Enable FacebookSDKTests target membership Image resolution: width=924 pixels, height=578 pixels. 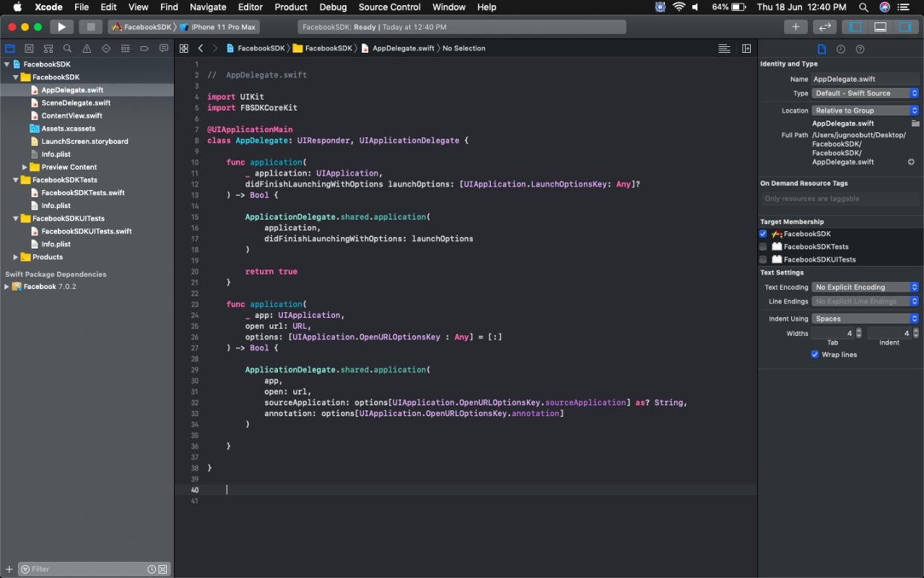click(x=763, y=246)
